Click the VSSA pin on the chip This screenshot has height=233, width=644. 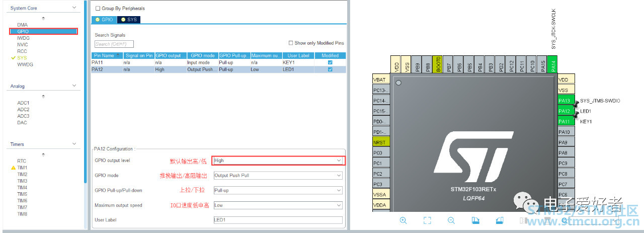(x=380, y=195)
